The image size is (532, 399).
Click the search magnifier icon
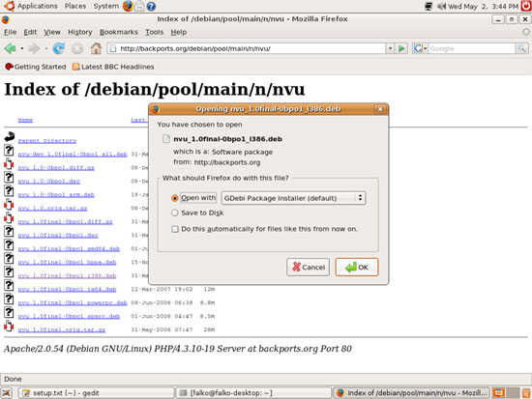521,48
